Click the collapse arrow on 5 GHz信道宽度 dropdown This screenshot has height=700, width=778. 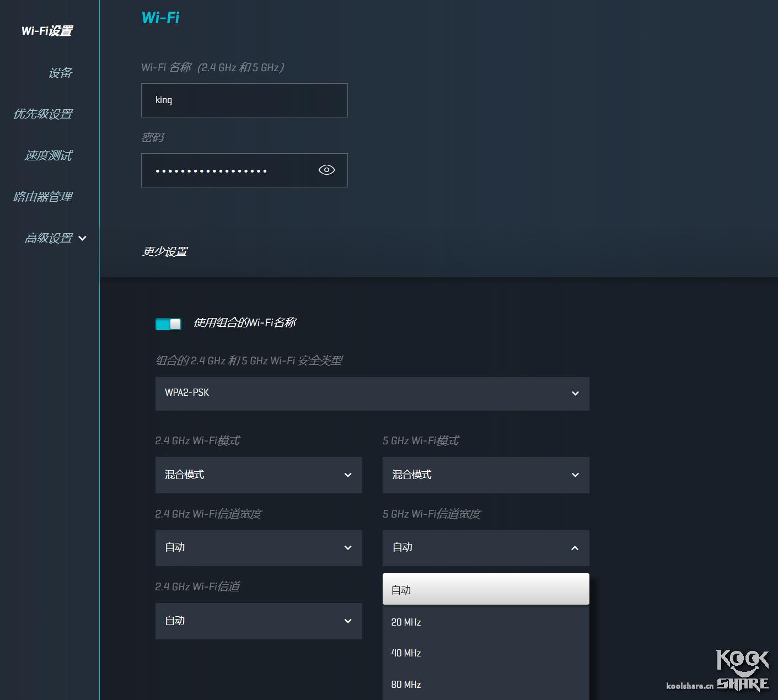[575, 548]
